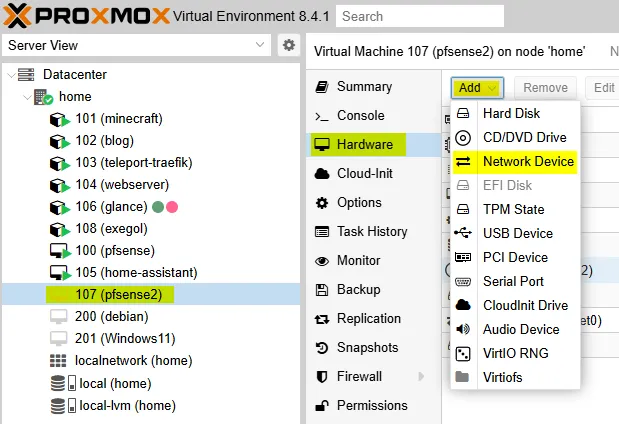The height and width of the screenshot is (424, 619).
Task: Click the Virtiofs folder icon
Action: [x=462, y=377]
